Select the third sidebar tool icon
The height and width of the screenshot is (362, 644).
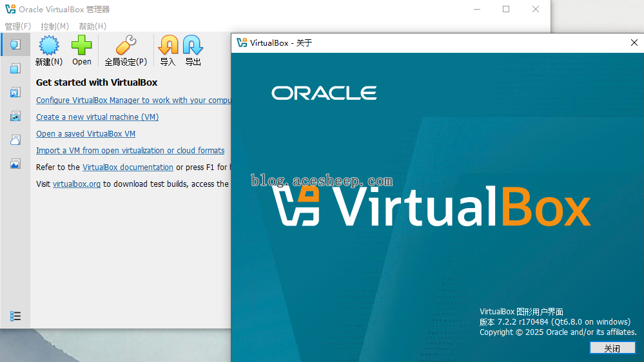click(15, 92)
